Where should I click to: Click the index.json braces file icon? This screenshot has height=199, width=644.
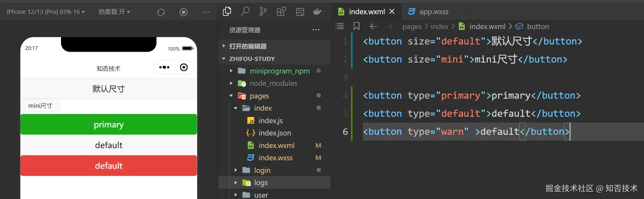250,133
